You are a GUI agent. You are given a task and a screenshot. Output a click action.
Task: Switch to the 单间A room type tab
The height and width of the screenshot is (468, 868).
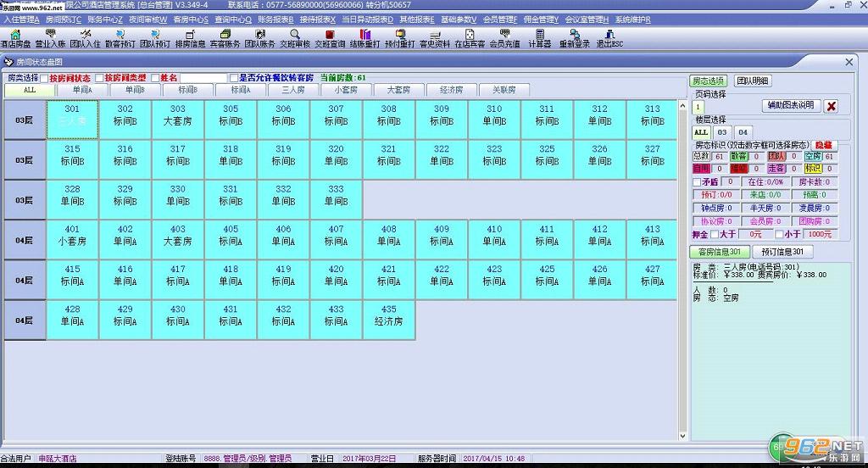coord(82,90)
